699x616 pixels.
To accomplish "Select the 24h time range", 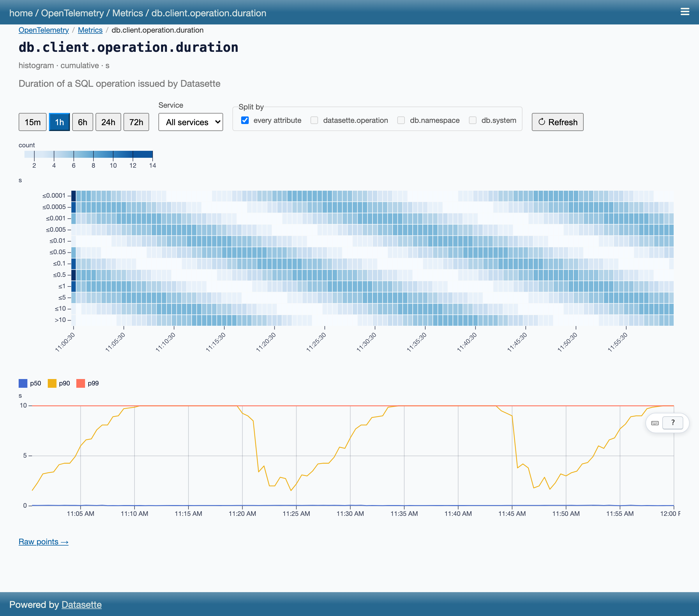I will click(x=108, y=122).
